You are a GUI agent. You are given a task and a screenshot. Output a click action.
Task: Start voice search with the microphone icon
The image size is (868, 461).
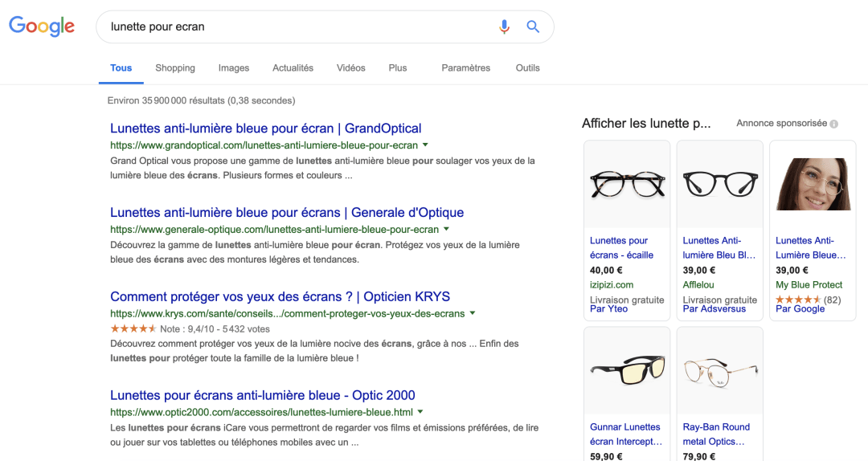[x=504, y=27]
